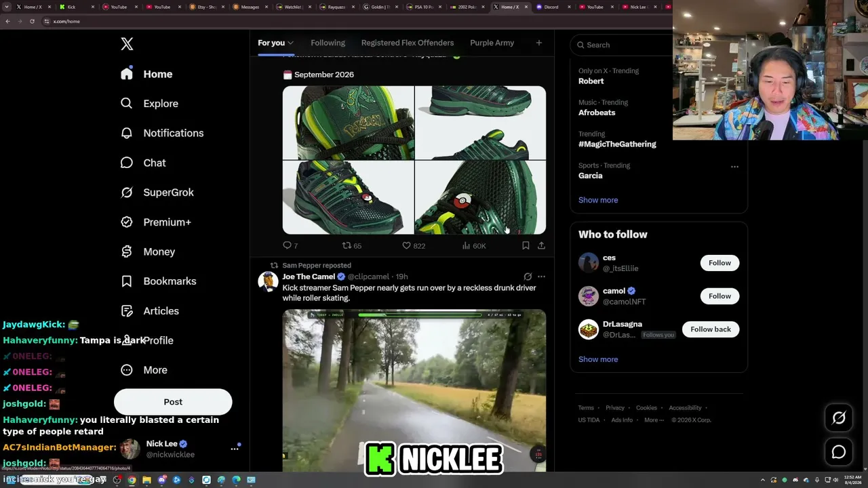Open more options for Garcia trending topic
Viewport: 868px width, 488px height.
[x=734, y=166]
